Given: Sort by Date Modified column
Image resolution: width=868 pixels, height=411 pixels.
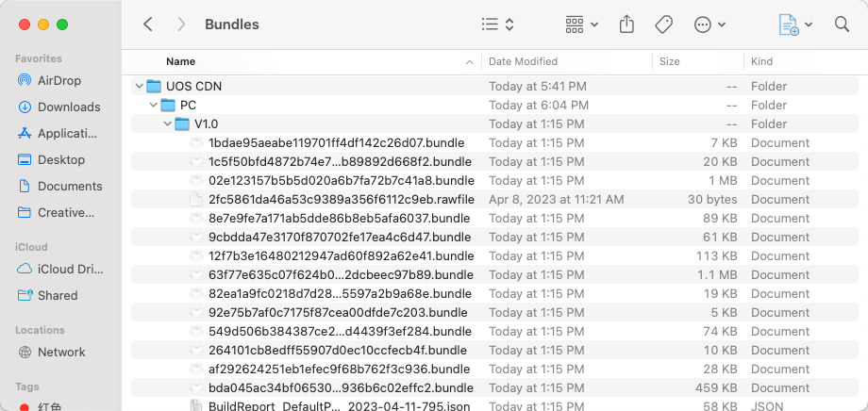Looking at the screenshot, I should tap(523, 61).
